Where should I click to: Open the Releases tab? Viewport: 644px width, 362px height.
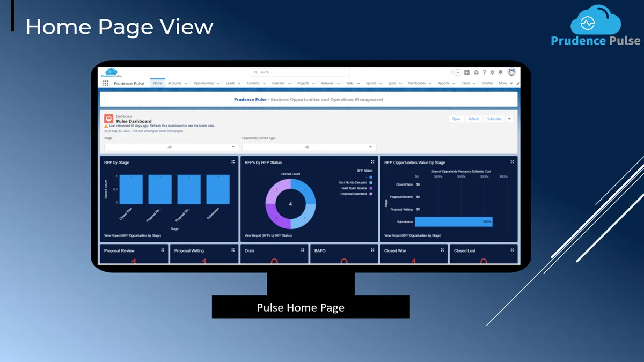tap(327, 83)
